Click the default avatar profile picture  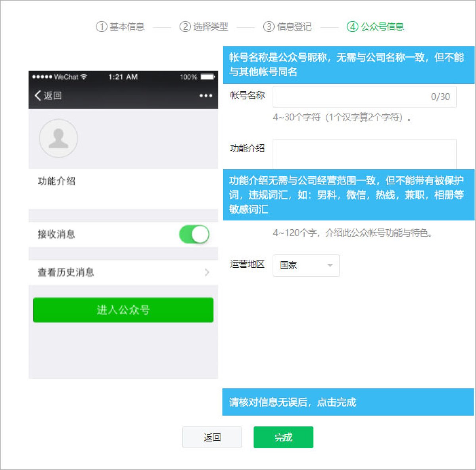(x=58, y=138)
